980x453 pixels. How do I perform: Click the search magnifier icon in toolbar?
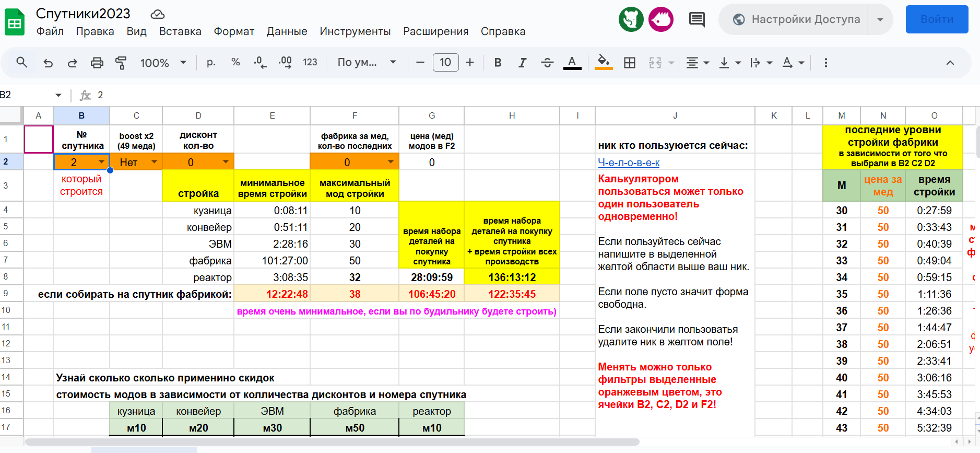tap(21, 63)
